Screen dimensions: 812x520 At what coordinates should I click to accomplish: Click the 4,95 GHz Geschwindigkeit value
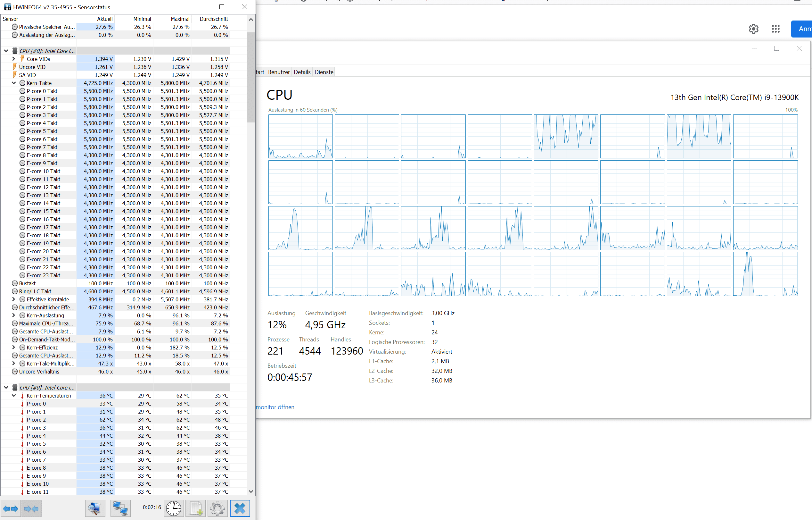(x=325, y=325)
